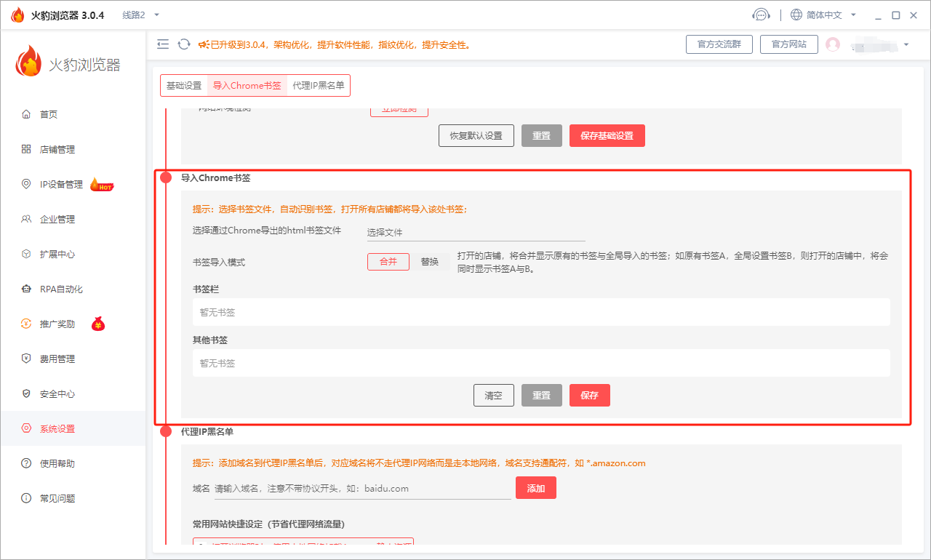Switch to 基础设置 tab
The width and height of the screenshot is (931, 560).
[184, 86]
